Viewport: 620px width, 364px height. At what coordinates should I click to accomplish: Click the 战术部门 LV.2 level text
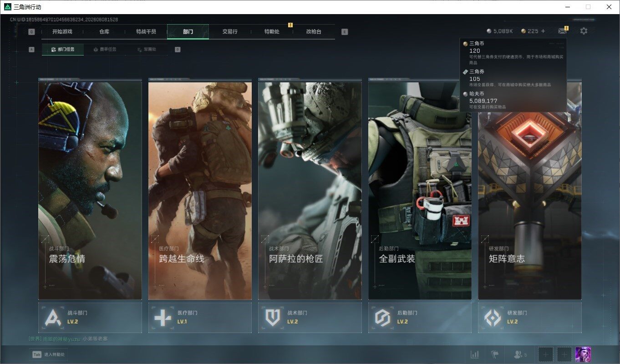pyautogui.click(x=292, y=322)
